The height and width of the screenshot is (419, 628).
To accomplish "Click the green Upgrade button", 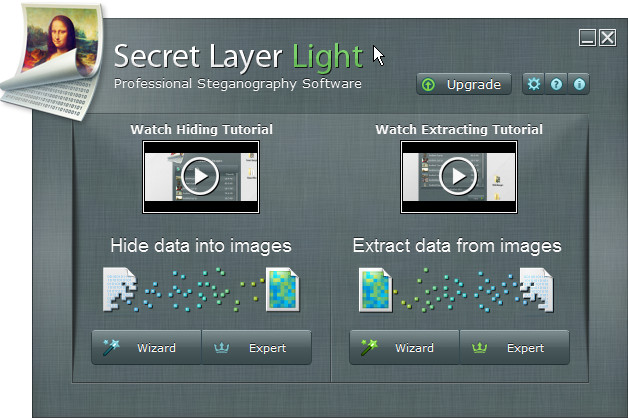I will click(x=464, y=84).
